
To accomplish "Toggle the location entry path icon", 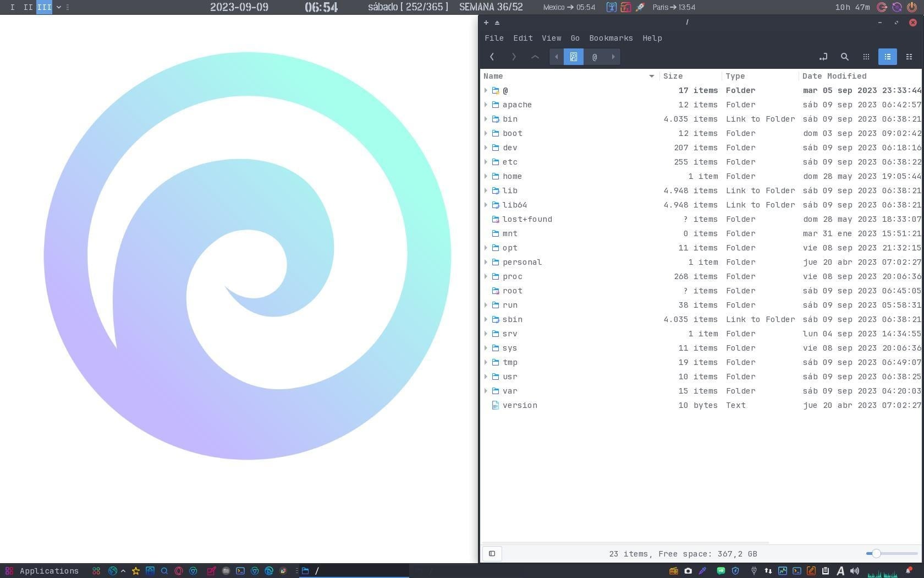I will (x=823, y=57).
